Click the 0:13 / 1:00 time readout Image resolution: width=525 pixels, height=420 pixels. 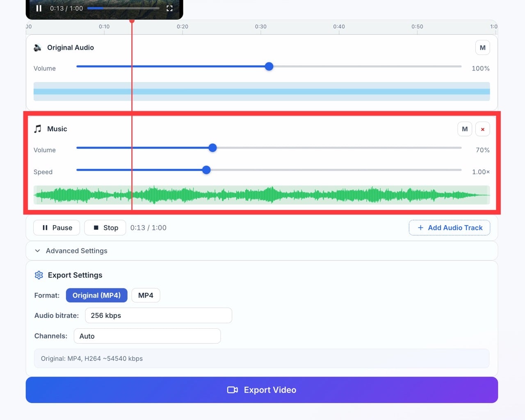point(148,228)
